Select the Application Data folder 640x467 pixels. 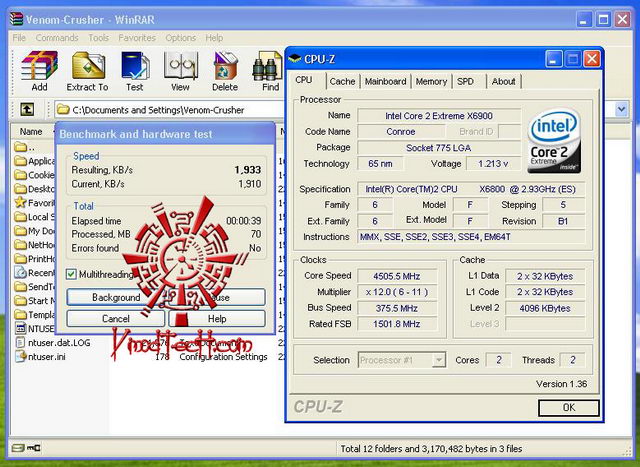35,161
